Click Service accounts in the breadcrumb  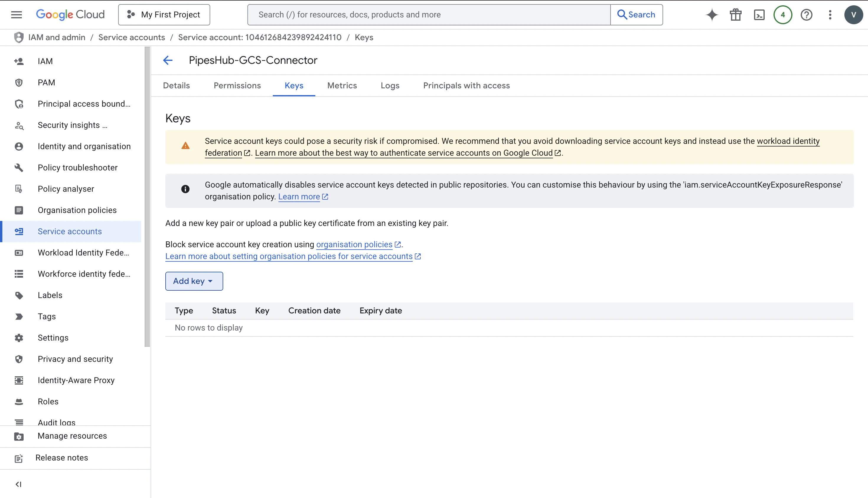click(x=132, y=37)
